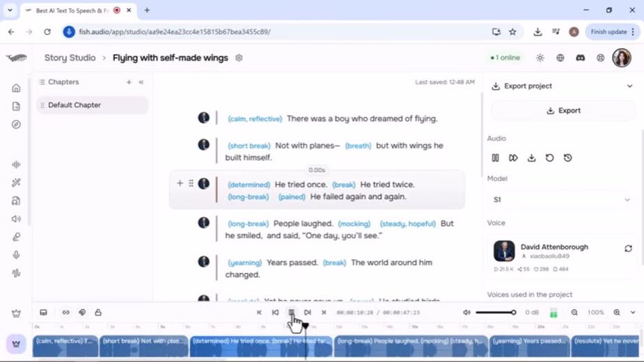Viewport: 644px width, 362px height.
Task: Open the Model S1 dropdown
Action: click(561, 200)
